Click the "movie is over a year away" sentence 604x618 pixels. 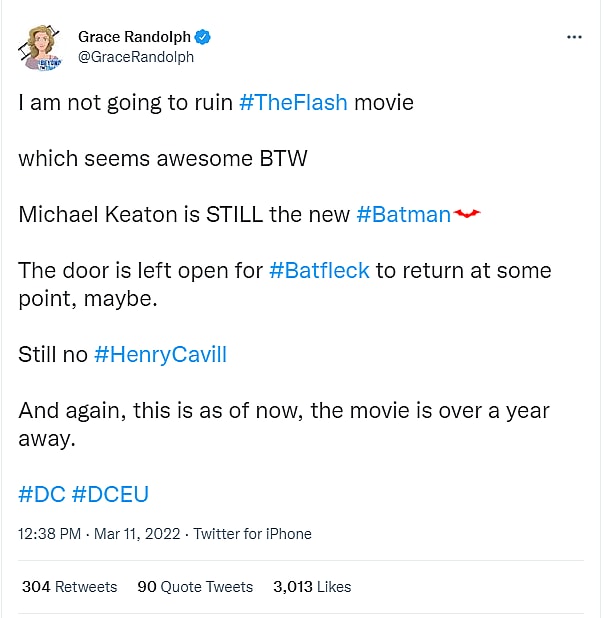coord(283,424)
